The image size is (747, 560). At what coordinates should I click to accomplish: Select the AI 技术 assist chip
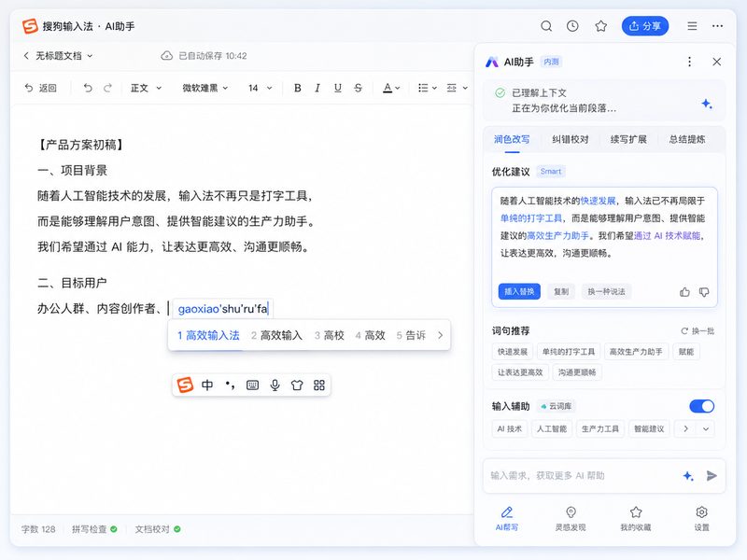(509, 429)
